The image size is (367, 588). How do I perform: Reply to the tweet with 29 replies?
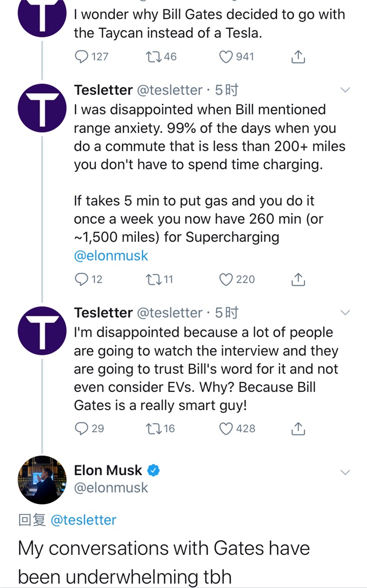click(x=81, y=429)
